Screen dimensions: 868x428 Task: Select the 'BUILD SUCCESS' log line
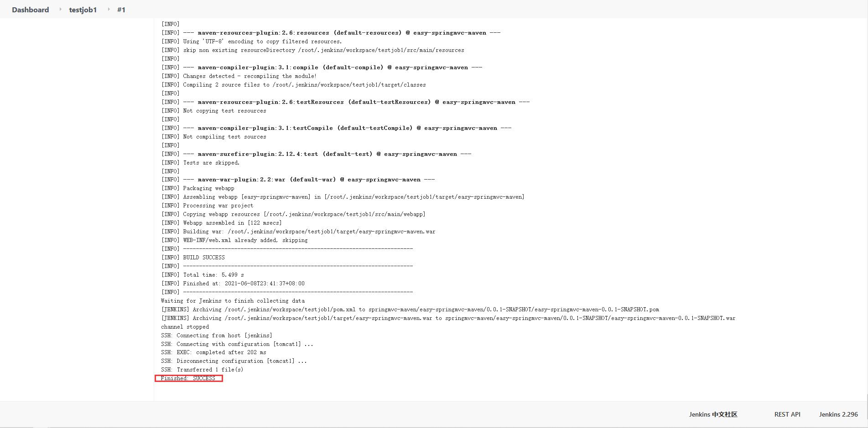click(193, 258)
